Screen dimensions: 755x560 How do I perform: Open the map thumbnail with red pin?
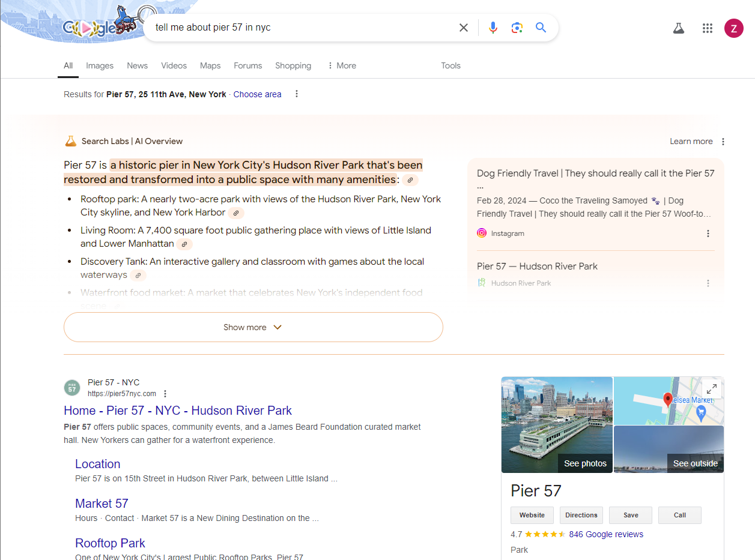coord(669,400)
